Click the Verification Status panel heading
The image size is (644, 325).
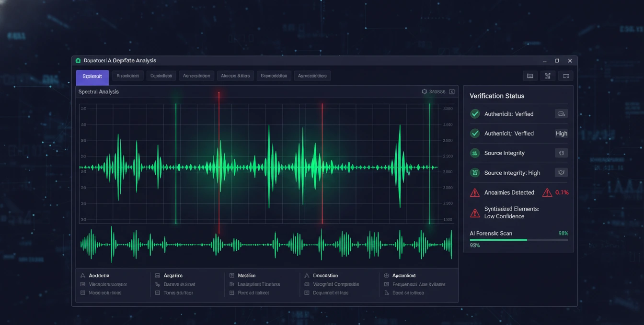pos(497,96)
